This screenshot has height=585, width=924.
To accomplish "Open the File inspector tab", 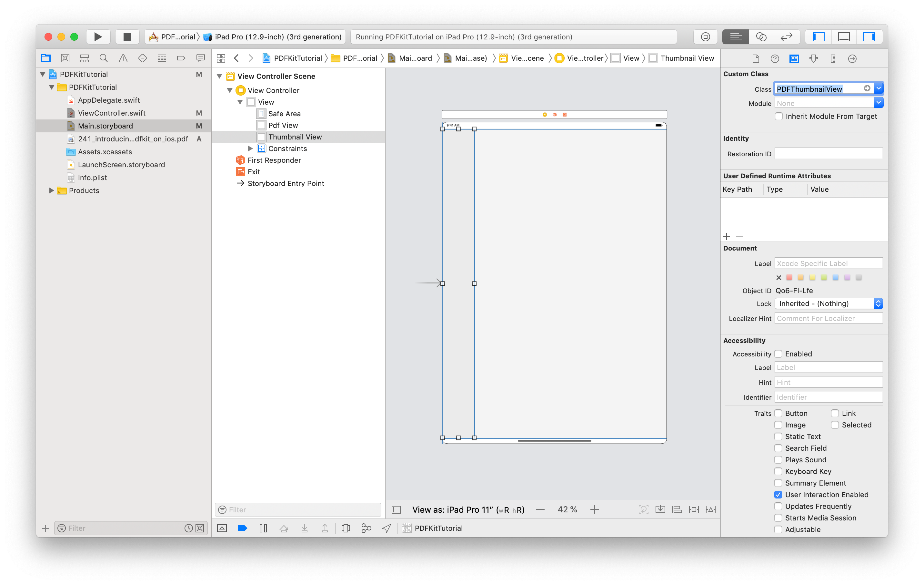I will 756,59.
